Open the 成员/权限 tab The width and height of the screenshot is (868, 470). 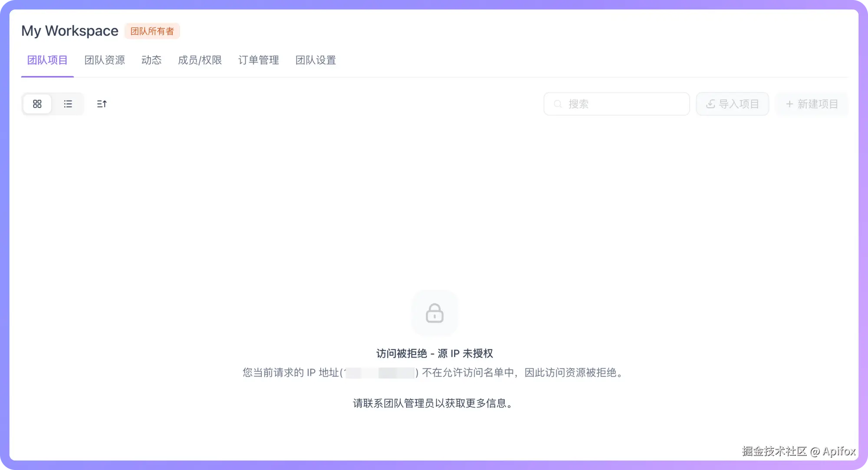point(200,60)
